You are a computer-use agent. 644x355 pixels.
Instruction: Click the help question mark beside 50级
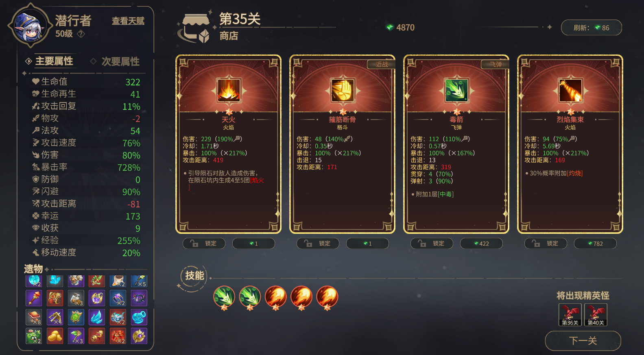81,34
